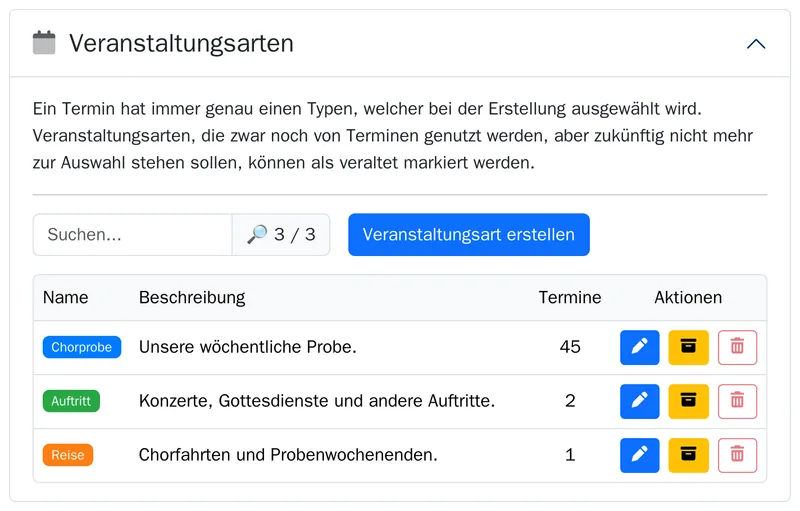Collapse the Veranstaltungsarten panel
Image resolution: width=800 pixels, height=511 pixels.
pyautogui.click(x=756, y=44)
